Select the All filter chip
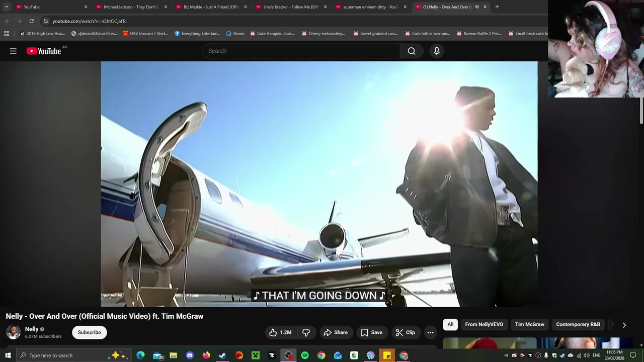Viewport: 644px width, 362px height. tap(450, 324)
